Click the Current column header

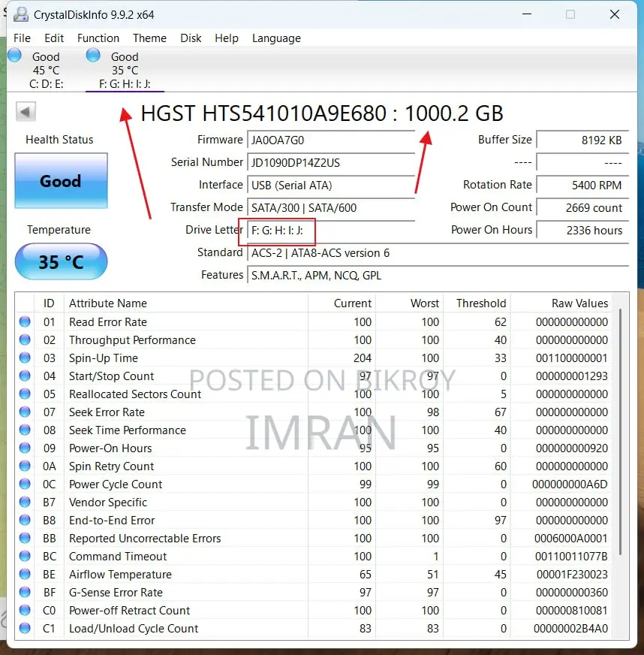[x=342, y=303]
